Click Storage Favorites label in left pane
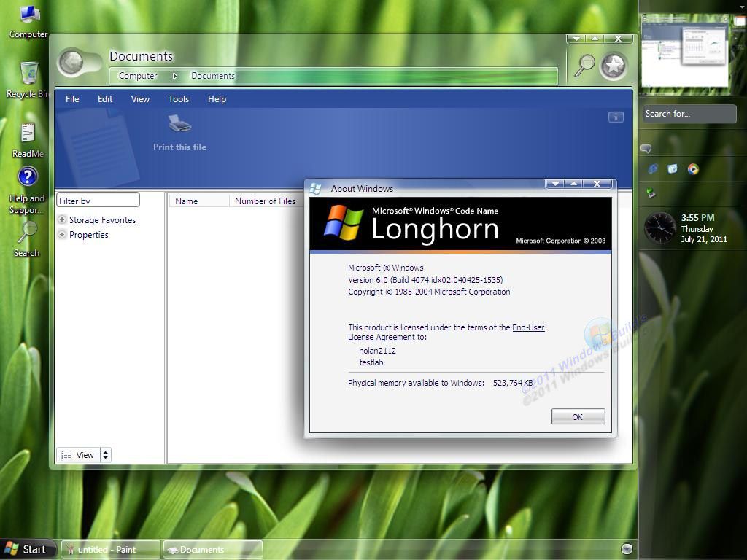Viewport: 747px width, 560px height. 102,220
